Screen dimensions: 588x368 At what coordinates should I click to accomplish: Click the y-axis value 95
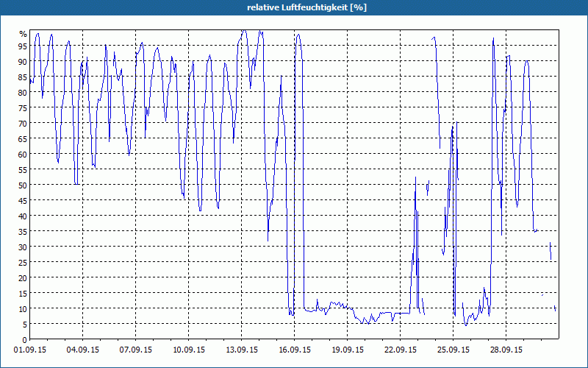pos(23,46)
